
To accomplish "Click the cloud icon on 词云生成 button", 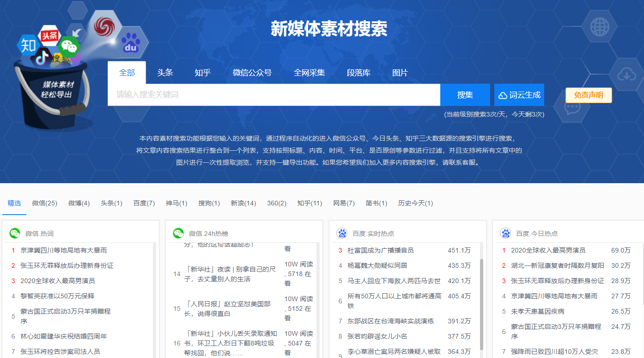I will [503, 95].
